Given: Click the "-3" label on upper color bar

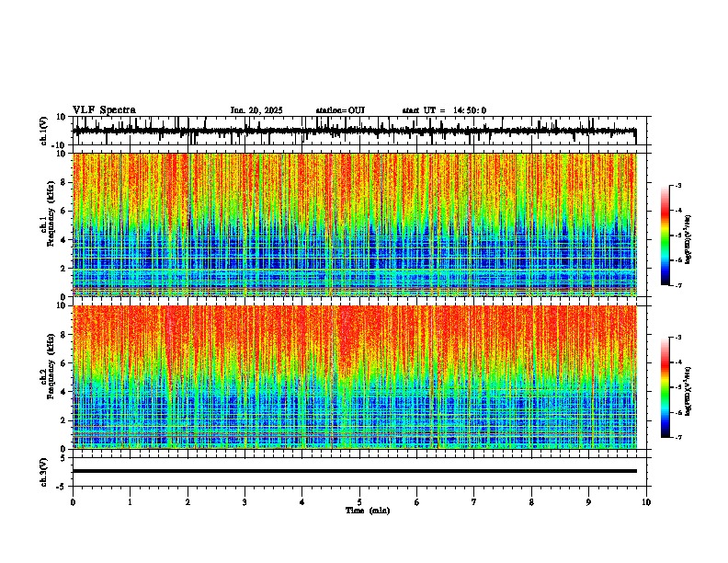Looking at the screenshot, I should click(677, 185).
